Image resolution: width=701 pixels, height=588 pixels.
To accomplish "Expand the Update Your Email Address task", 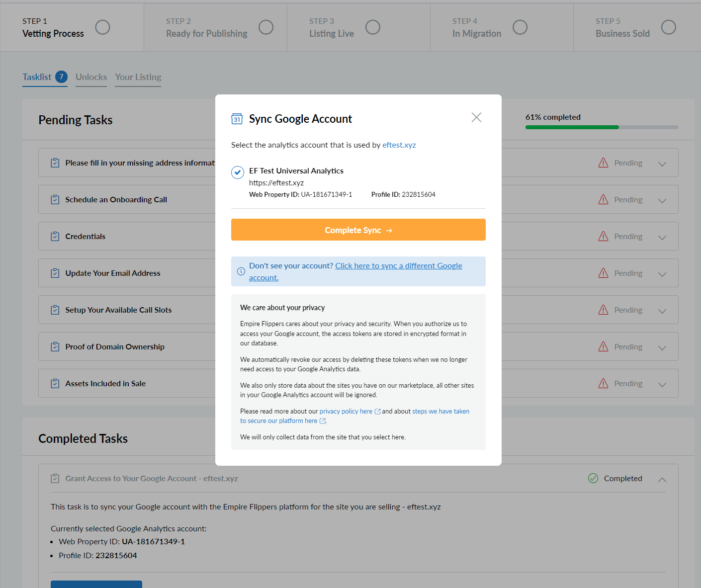I will 662,274.
